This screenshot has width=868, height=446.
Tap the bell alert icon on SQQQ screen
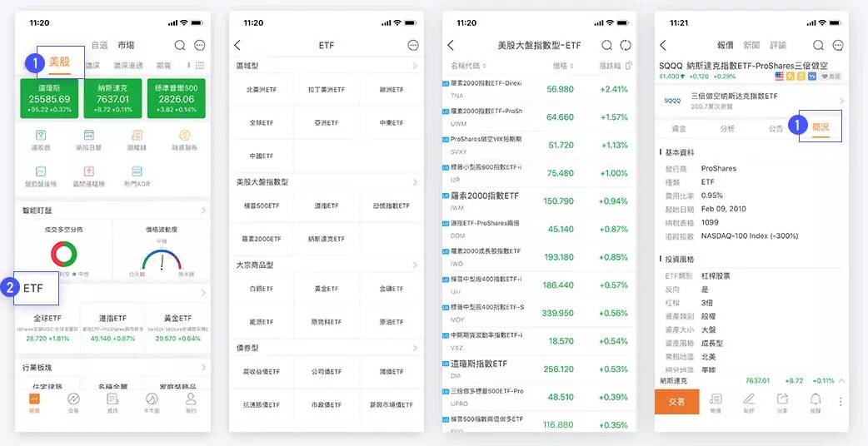[816, 399]
